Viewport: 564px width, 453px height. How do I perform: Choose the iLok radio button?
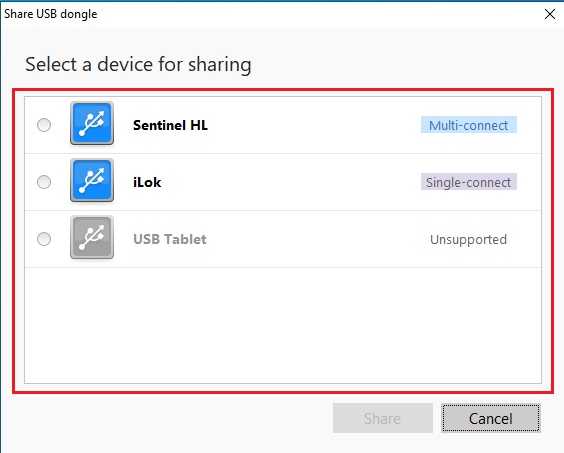coord(44,182)
